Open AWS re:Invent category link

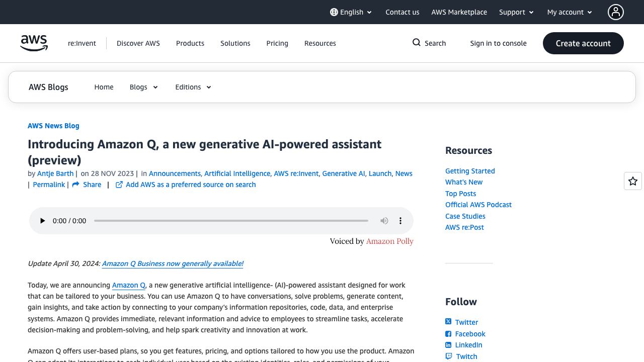[296, 173]
